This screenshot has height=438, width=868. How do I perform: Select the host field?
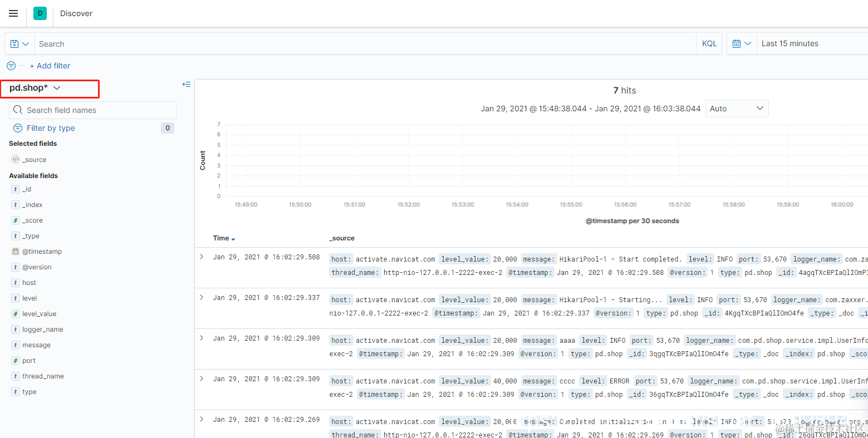click(29, 283)
